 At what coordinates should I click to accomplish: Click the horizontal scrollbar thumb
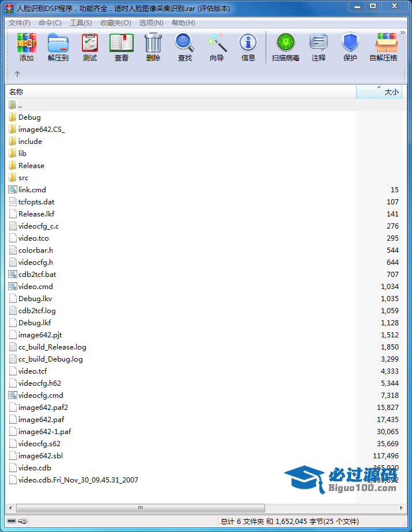[x=140, y=508]
